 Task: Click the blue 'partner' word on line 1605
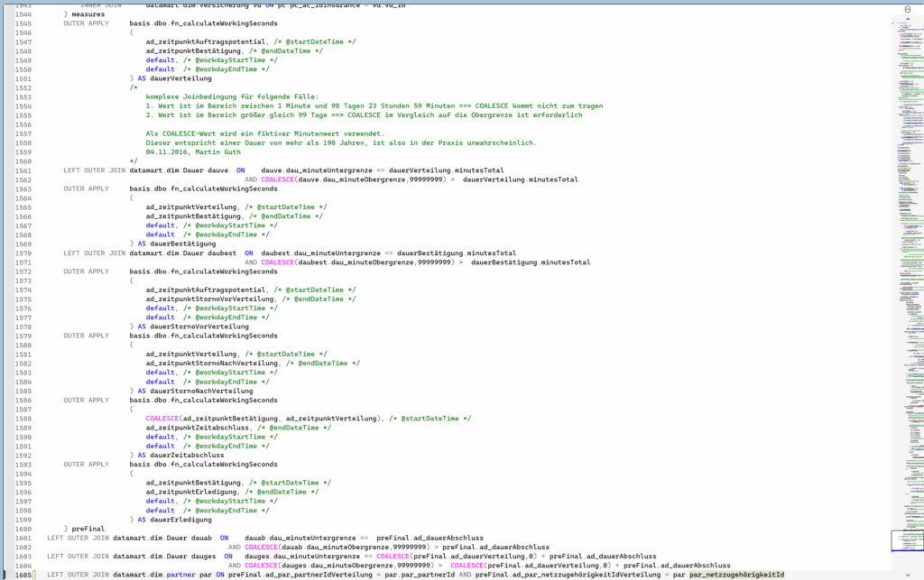180,575
